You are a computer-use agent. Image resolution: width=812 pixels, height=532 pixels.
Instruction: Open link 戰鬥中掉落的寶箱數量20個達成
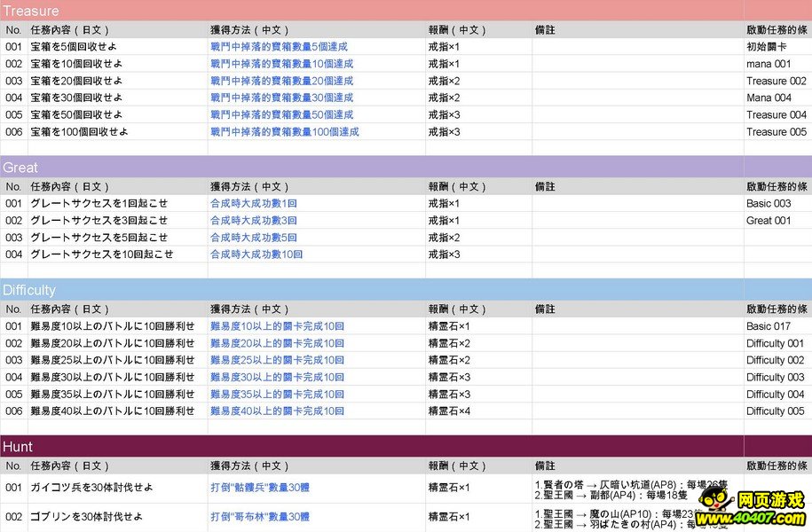(x=281, y=81)
